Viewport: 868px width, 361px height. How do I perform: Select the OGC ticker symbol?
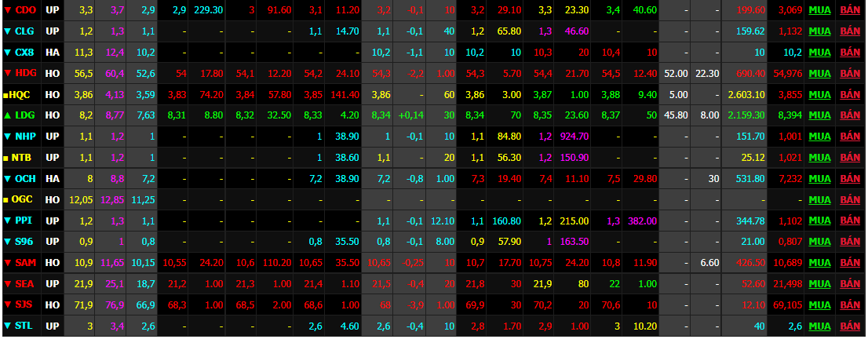pyautogui.click(x=22, y=199)
